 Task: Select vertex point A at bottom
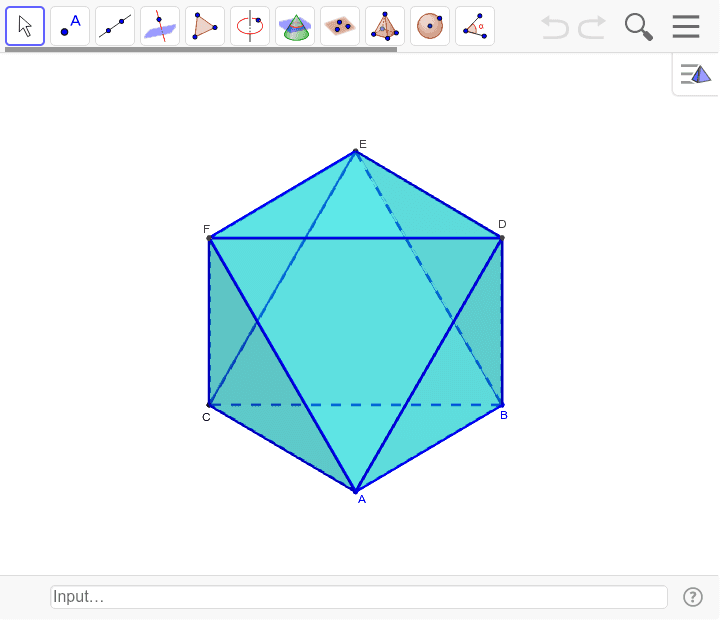click(355, 491)
